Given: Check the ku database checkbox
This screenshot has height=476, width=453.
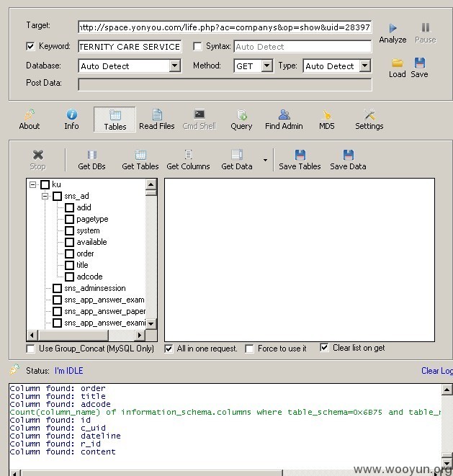Looking at the screenshot, I should point(45,184).
